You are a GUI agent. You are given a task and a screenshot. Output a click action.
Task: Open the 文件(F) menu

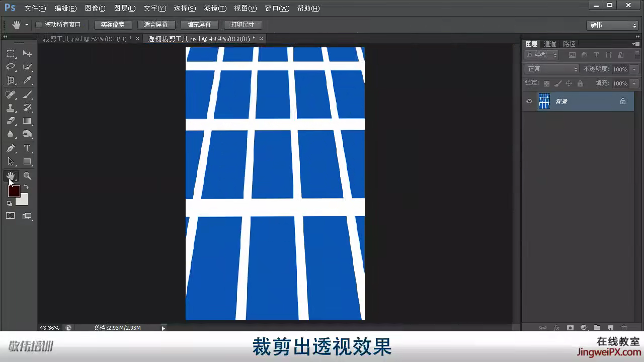click(x=35, y=9)
